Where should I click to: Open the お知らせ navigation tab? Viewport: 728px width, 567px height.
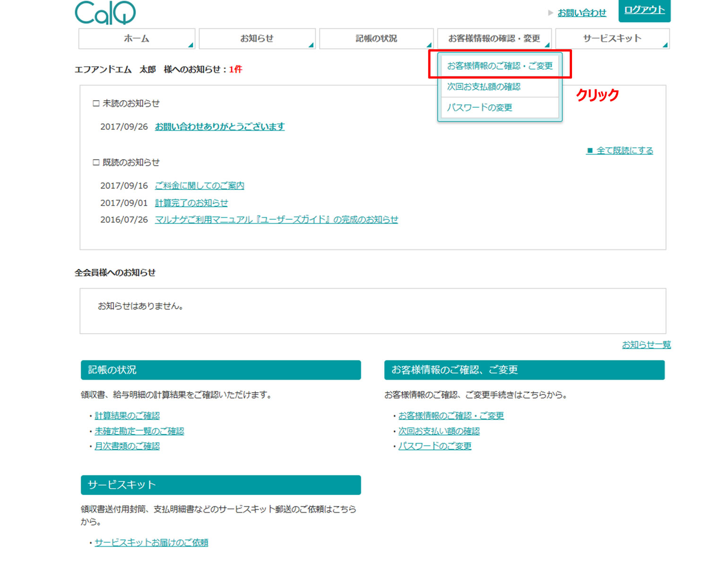(x=257, y=39)
